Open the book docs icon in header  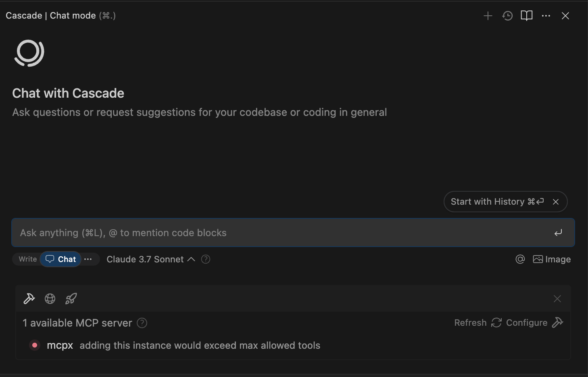click(527, 16)
